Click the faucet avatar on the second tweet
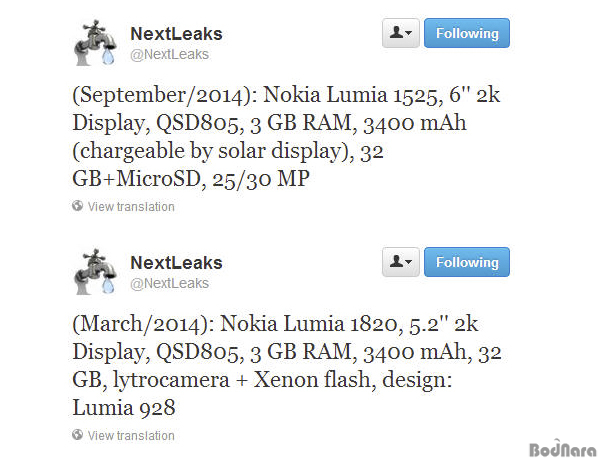600x460 pixels. click(x=96, y=272)
